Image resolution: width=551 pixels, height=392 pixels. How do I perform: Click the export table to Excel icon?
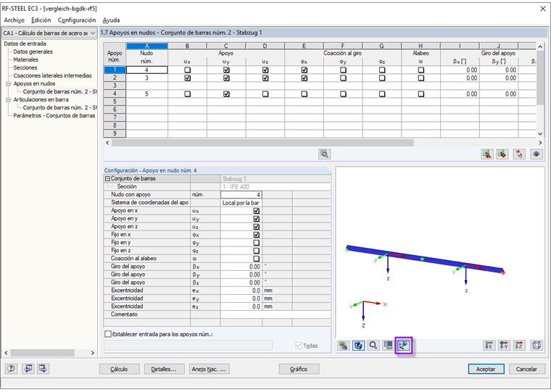click(x=486, y=154)
